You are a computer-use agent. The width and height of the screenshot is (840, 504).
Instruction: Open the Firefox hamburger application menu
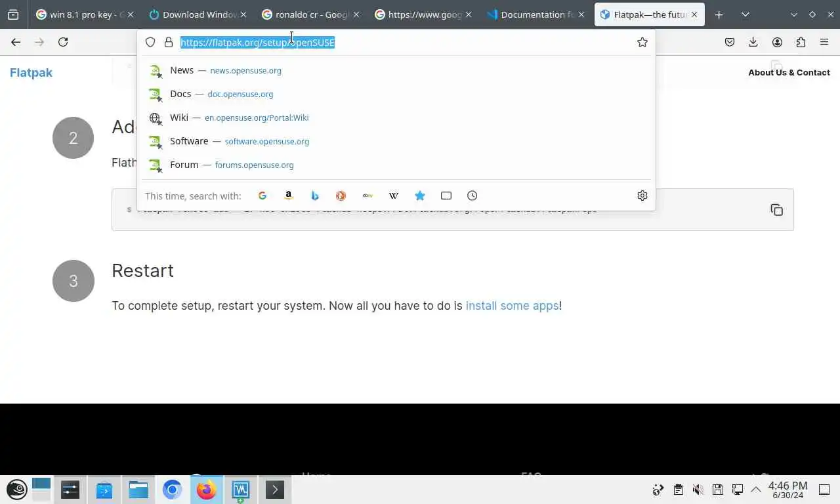824,42
